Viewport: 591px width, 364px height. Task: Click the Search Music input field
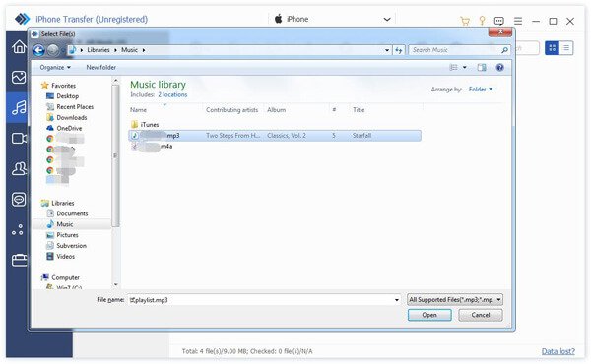pyautogui.click(x=455, y=50)
